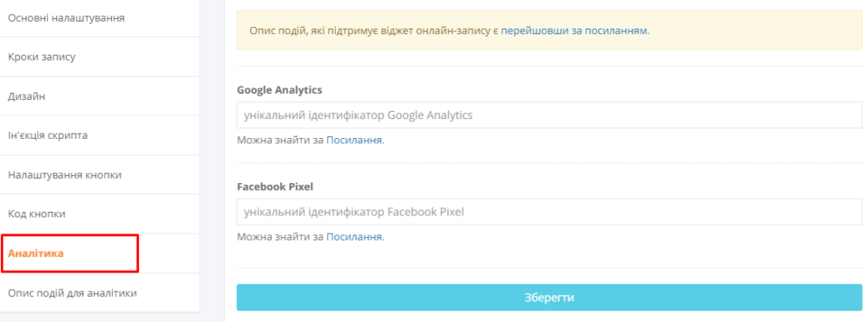Select the Дизайн sidebar item
868x322 pixels.
coord(100,96)
